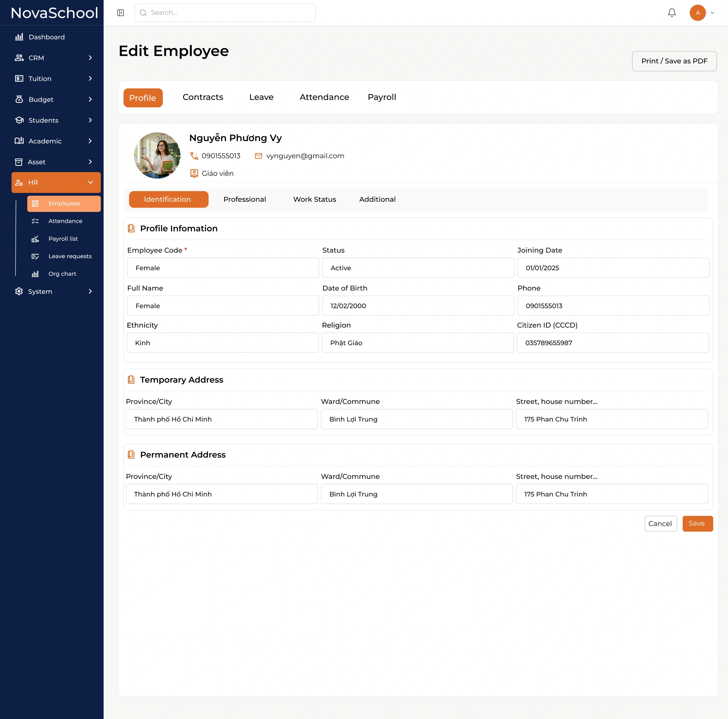Click the phone icon beside 0901555013
This screenshot has width=728, height=719.
(x=194, y=156)
